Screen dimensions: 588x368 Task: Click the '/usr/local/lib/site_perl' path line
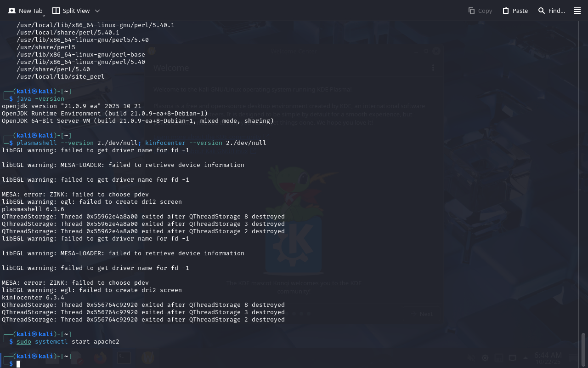click(x=61, y=77)
